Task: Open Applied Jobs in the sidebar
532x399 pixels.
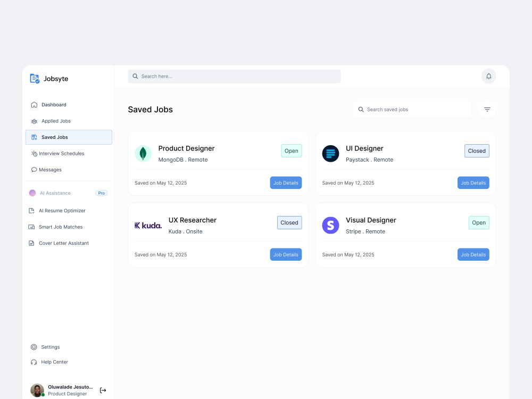Action: tap(69, 121)
